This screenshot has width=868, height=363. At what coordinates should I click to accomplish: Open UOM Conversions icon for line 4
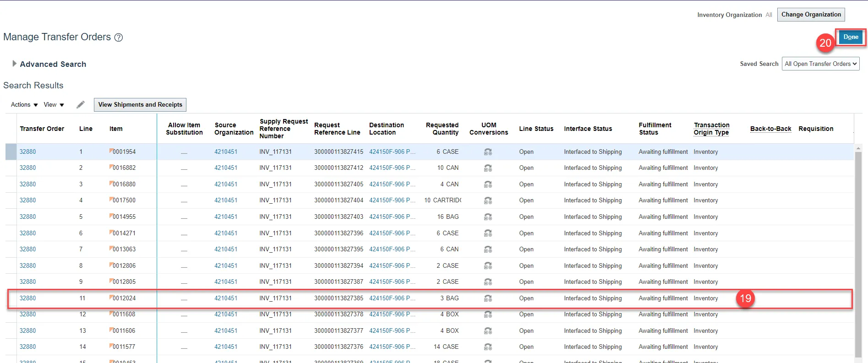(x=488, y=200)
